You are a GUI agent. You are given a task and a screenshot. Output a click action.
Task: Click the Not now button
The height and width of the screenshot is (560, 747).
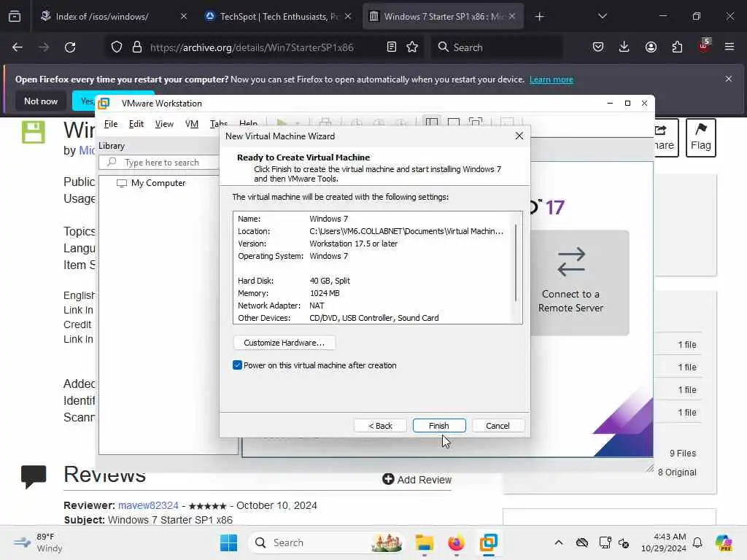tap(41, 101)
